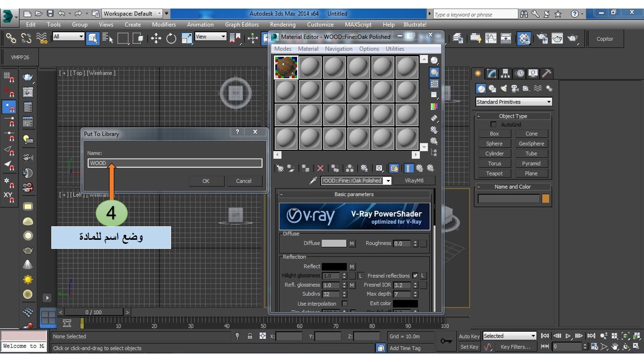The height and width of the screenshot is (362, 644).
Task: Select the Lights creation category
Action: coord(504,88)
